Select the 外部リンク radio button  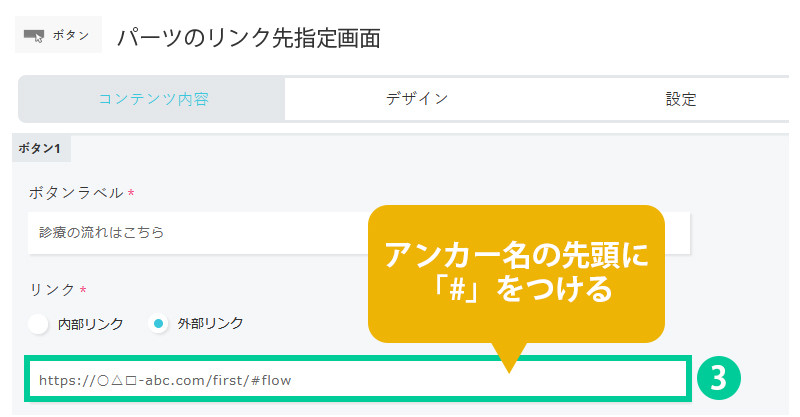click(x=158, y=324)
